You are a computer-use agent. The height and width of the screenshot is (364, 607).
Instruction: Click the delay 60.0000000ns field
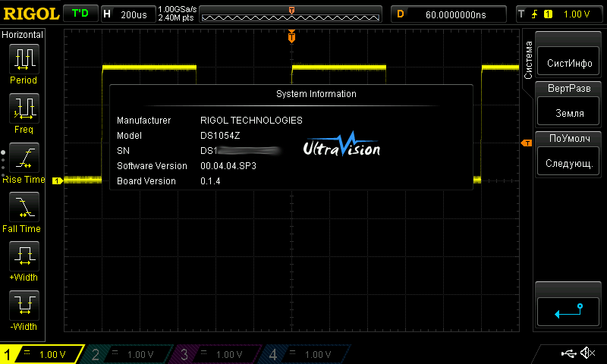click(448, 14)
